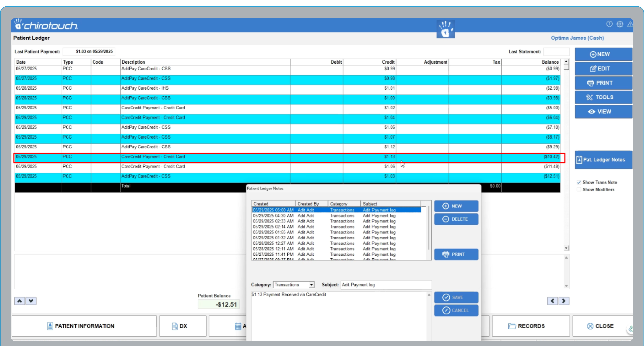
Task: Select note created 05/29/2025 02:33 AM
Action: pos(337,221)
